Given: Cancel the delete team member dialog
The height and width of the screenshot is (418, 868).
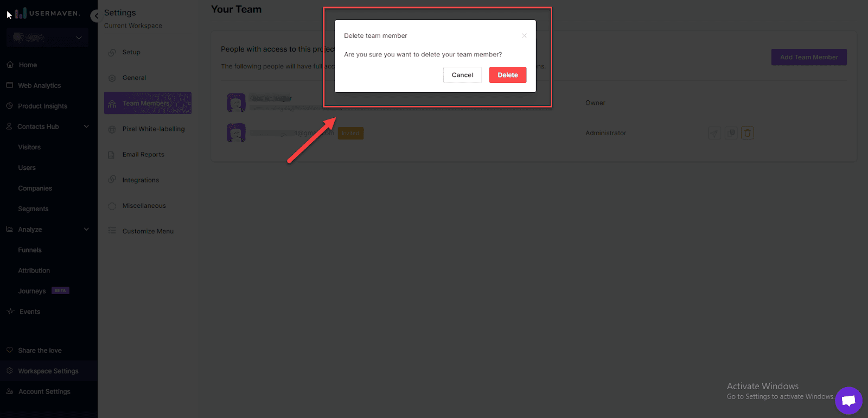Looking at the screenshot, I should [x=462, y=75].
